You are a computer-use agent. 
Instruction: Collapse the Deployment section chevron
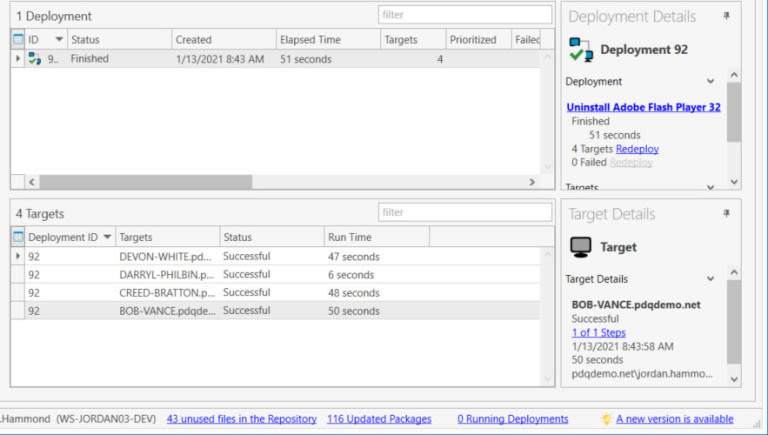pos(710,81)
